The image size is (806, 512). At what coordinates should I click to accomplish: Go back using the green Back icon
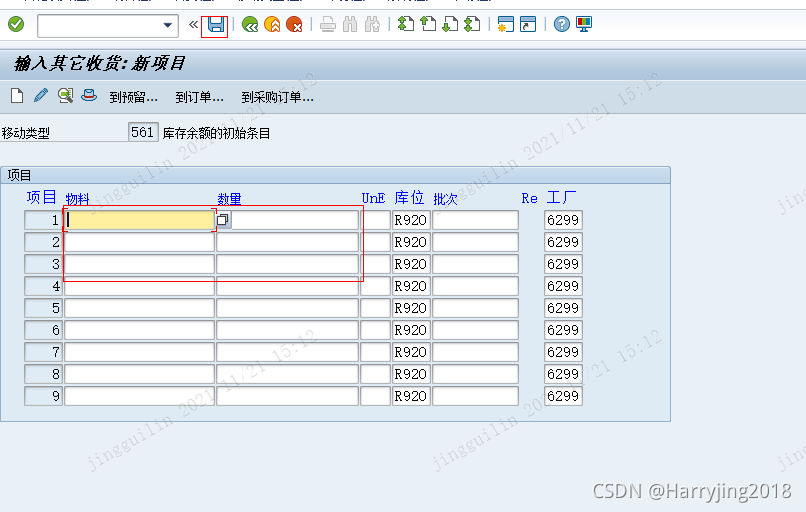[250, 24]
